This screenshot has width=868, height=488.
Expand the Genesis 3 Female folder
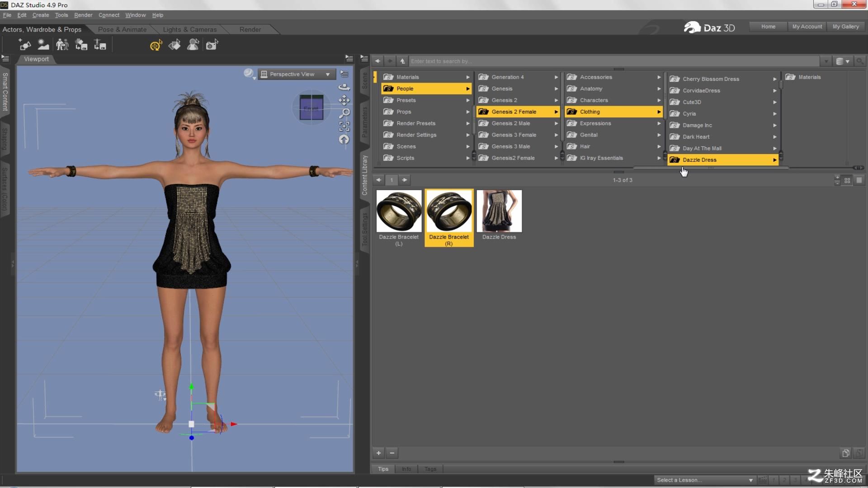tap(557, 135)
